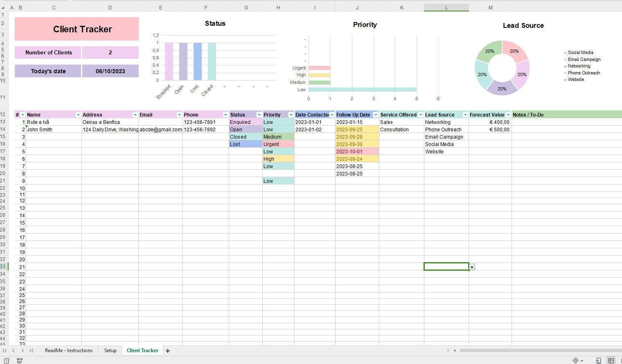Jump to last sheet tab arrow

point(31,351)
